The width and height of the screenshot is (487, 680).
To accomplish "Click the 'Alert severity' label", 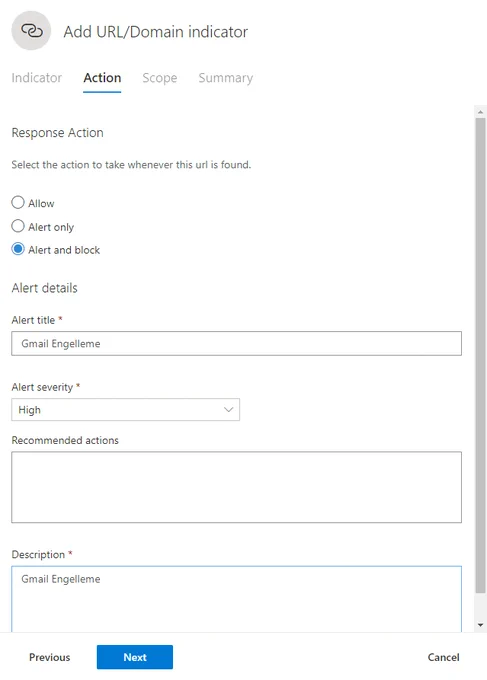I will (42, 387).
